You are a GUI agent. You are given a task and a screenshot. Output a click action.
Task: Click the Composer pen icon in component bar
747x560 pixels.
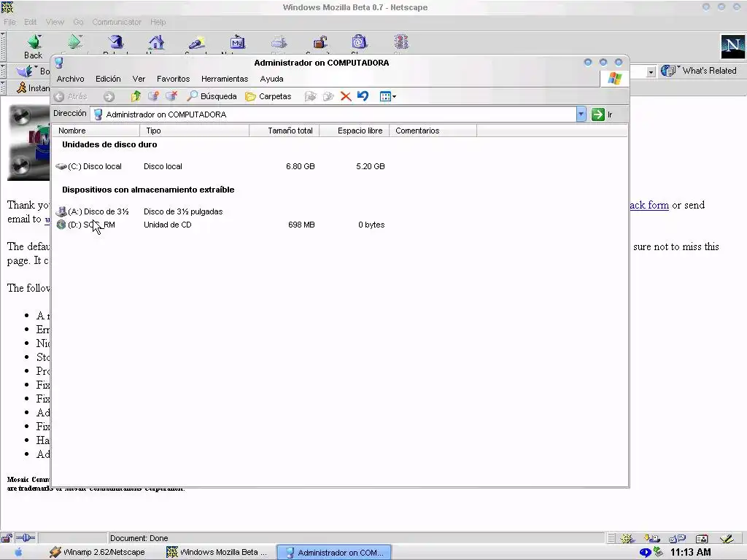coord(727,539)
